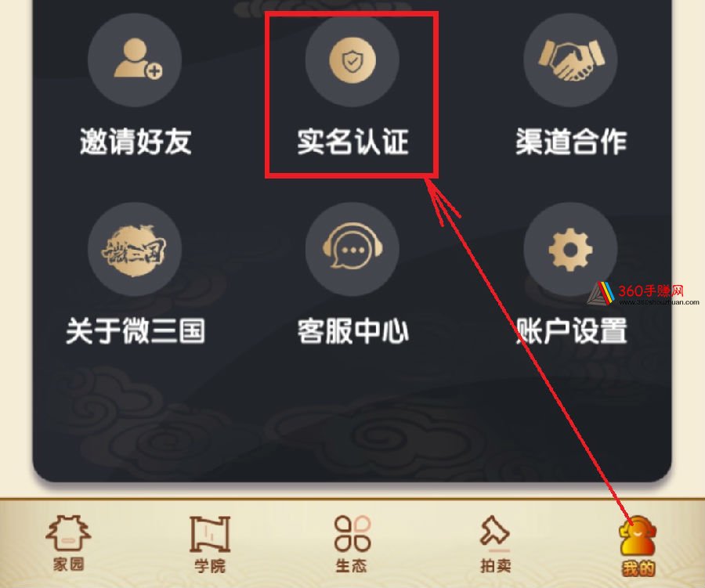Tap the channel cooperation handshake icon
The height and width of the screenshot is (588, 705).
pyautogui.click(x=570, y=60)
